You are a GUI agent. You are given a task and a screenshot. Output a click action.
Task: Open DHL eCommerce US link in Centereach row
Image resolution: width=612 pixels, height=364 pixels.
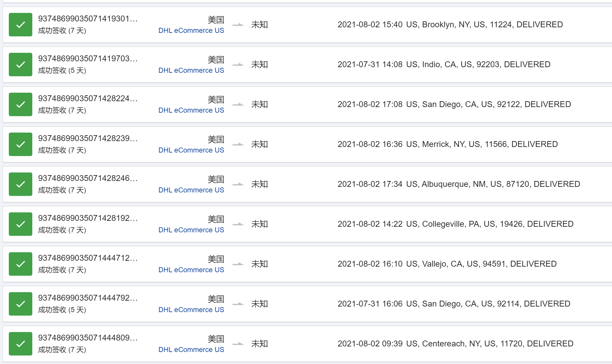pyautogui.click(x=191, y=350)
